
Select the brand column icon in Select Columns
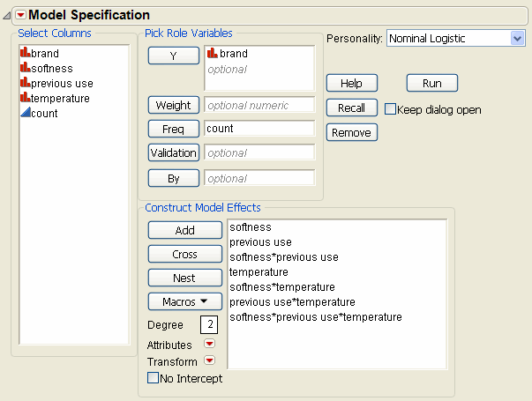click(x=24, y=54)
